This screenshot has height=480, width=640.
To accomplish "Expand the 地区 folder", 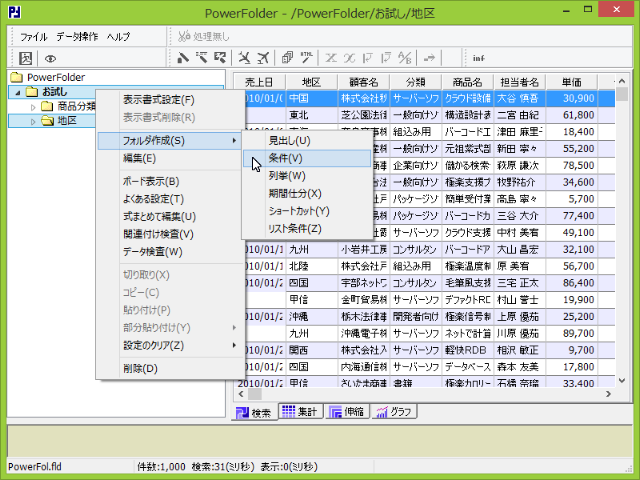I will [x=33, y=122].
